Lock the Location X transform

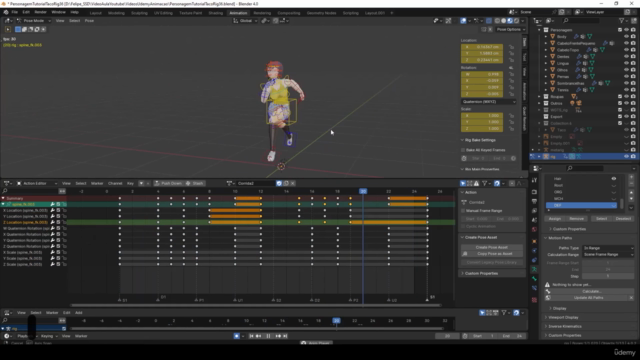pyautogui.click(x=511, y=47)
